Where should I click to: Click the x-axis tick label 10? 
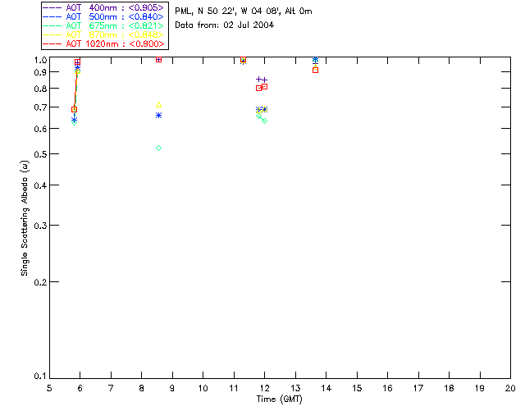coord(203,388)
